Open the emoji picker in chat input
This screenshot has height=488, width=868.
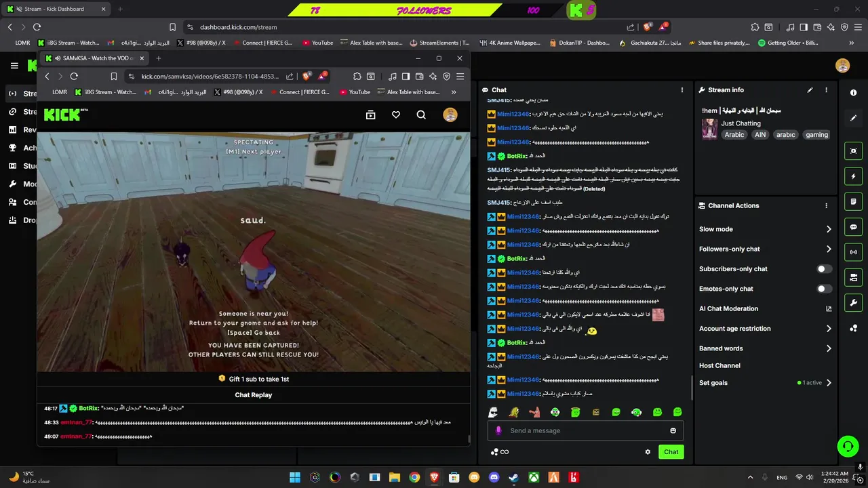tap(673, 430)
